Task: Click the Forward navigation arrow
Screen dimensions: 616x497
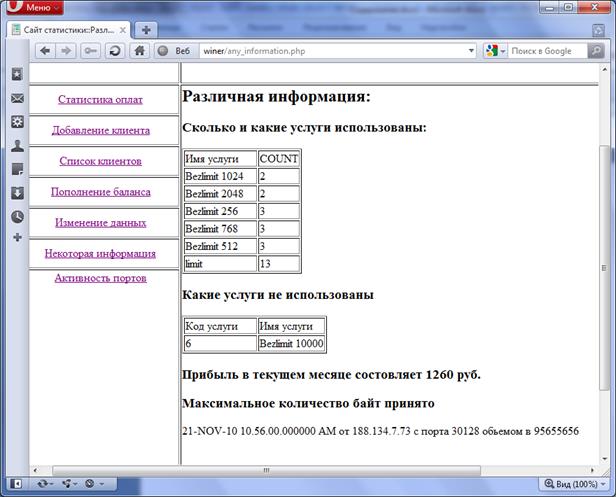Action: click(x=68, y=50)
